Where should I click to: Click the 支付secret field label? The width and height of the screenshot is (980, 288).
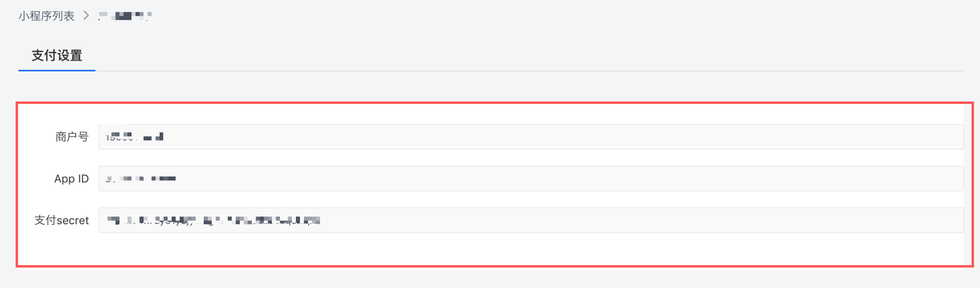62,220
